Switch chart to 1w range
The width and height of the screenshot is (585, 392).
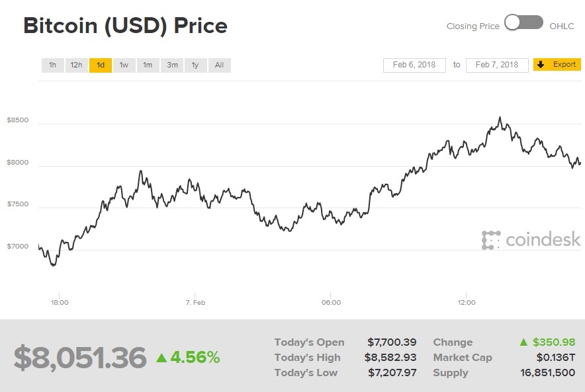(124, 65)
